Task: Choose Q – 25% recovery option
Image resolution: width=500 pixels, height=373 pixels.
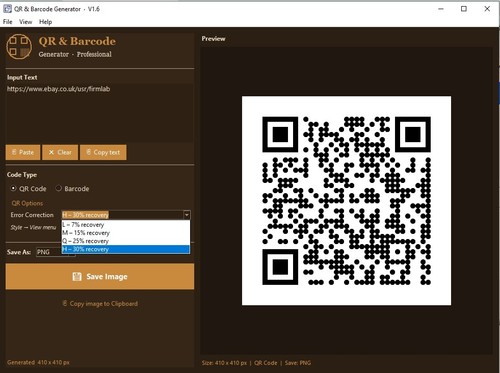Action: pyautogui.click(x=126, y=241)
